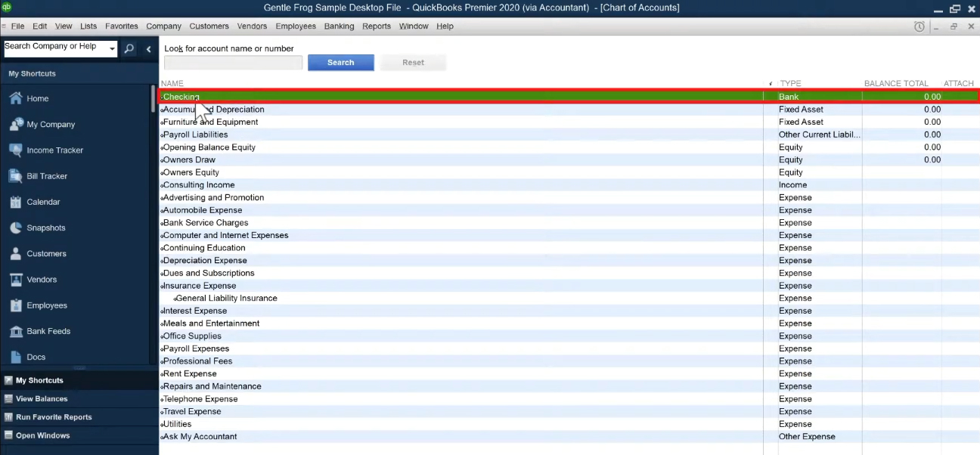Click the search magnifier icon
This screenshot has width=980, height=455.
pos(129,48)
